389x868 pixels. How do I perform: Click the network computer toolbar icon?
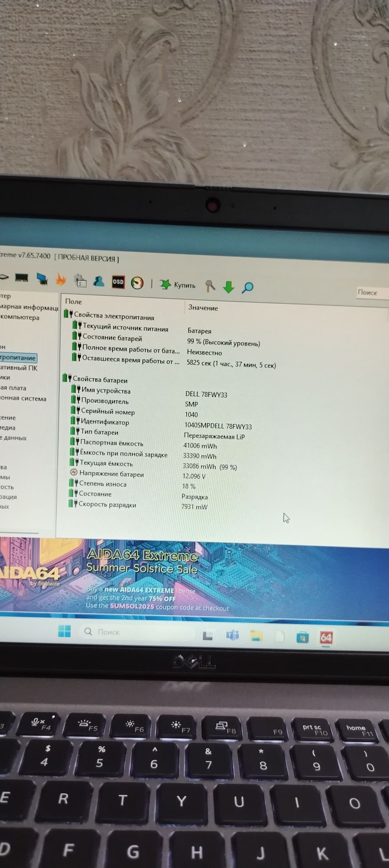pyautogui.click(x=42, y=279)
